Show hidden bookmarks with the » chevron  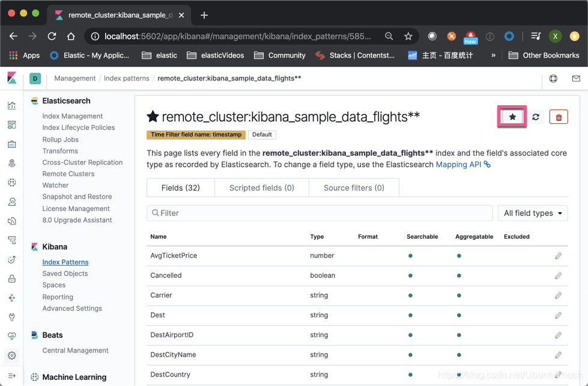click(494, 55)
